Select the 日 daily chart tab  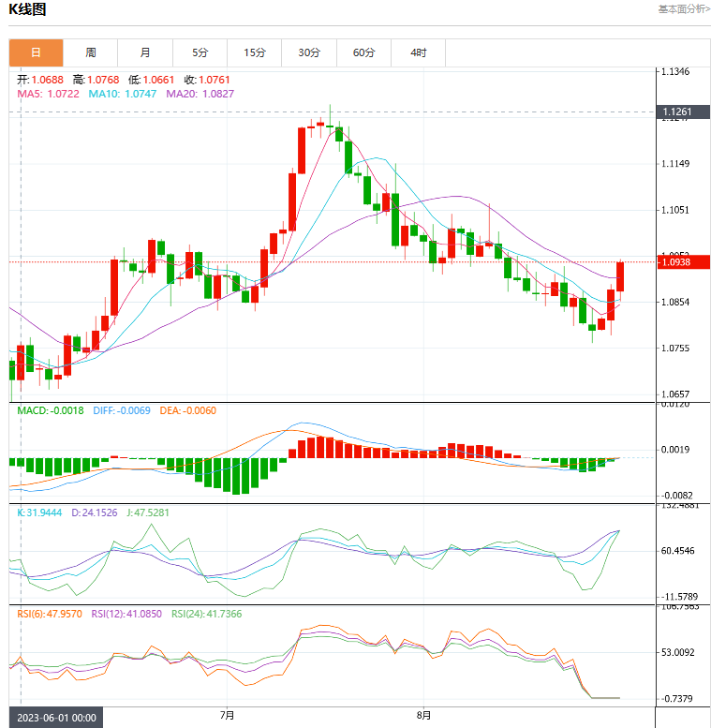click(36, 52)
